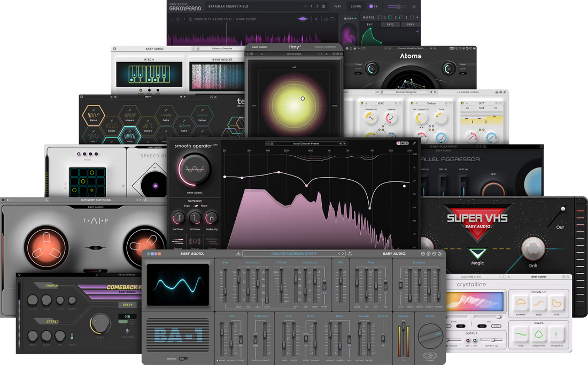Open the Grainferno hamburger menu
Viewport: 588px width, 365px height.
pyautogui.click(x=414, y=6)
